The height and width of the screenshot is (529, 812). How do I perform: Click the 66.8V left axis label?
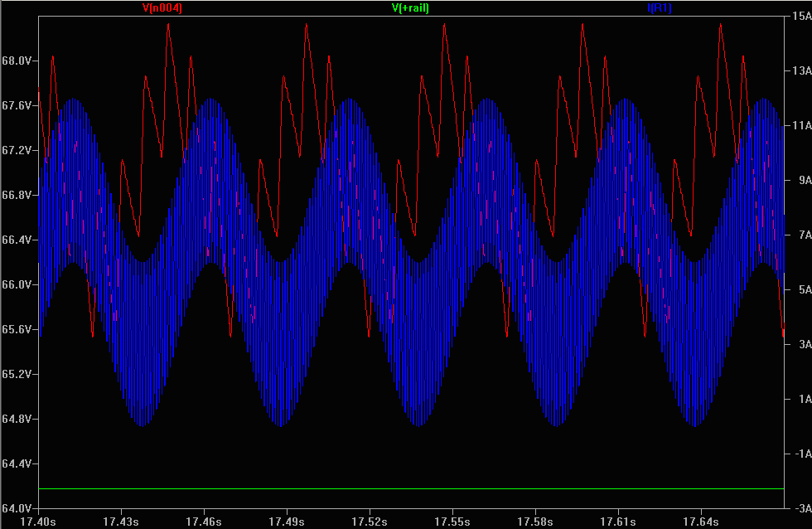pos(17,196)
